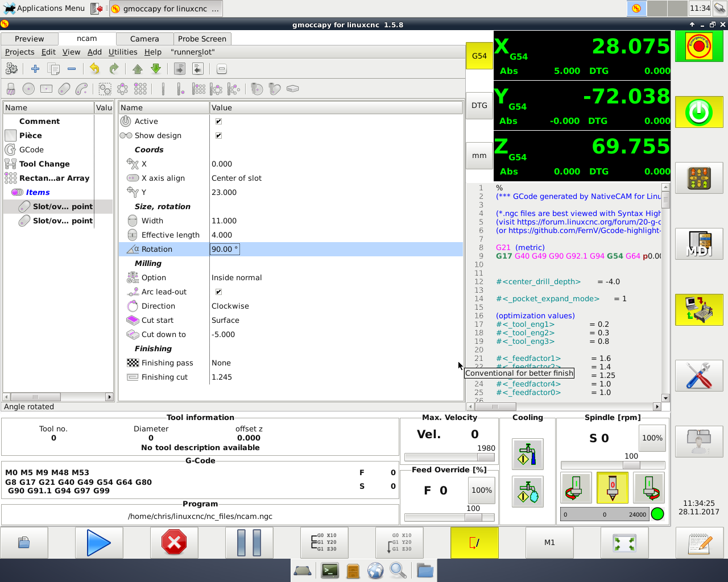The height and width of the screenshot is (582, 728).
Task: Add drilling rectangular array icon
Action: click(x=198, y=89)
